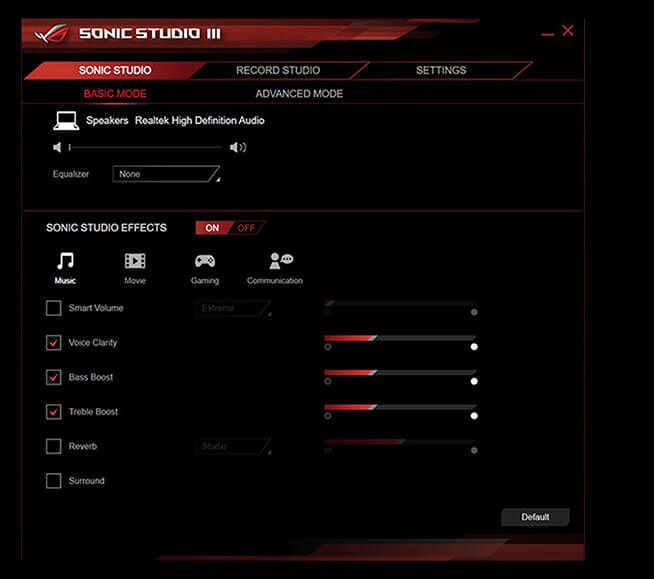Click the Voice Clarity label text
This screenshot has width=654, height=579.
pyautogui.click(x=93, y=343)
